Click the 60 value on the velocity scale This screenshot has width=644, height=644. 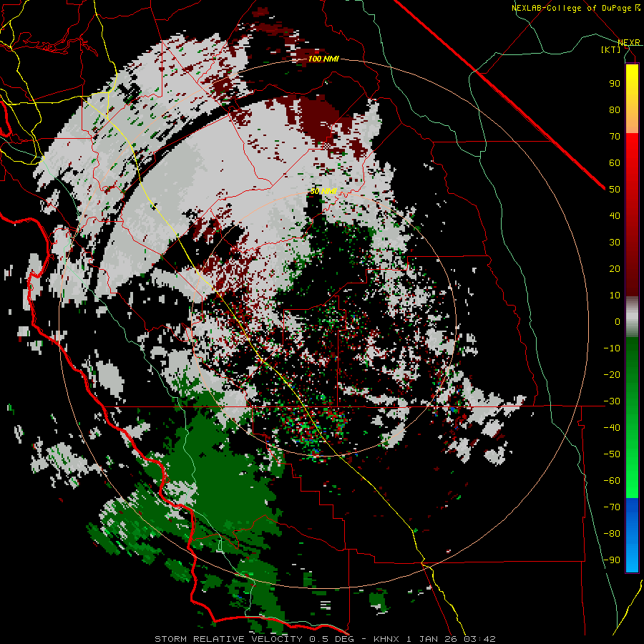coord(615,163)
